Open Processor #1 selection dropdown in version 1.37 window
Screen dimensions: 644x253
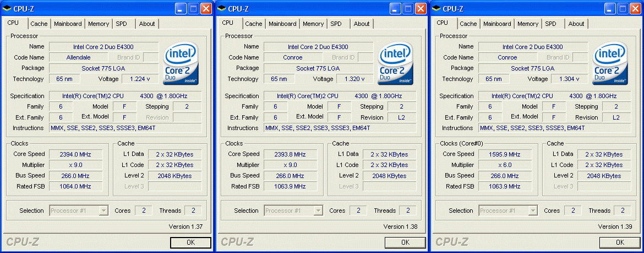tap(79, 211)
